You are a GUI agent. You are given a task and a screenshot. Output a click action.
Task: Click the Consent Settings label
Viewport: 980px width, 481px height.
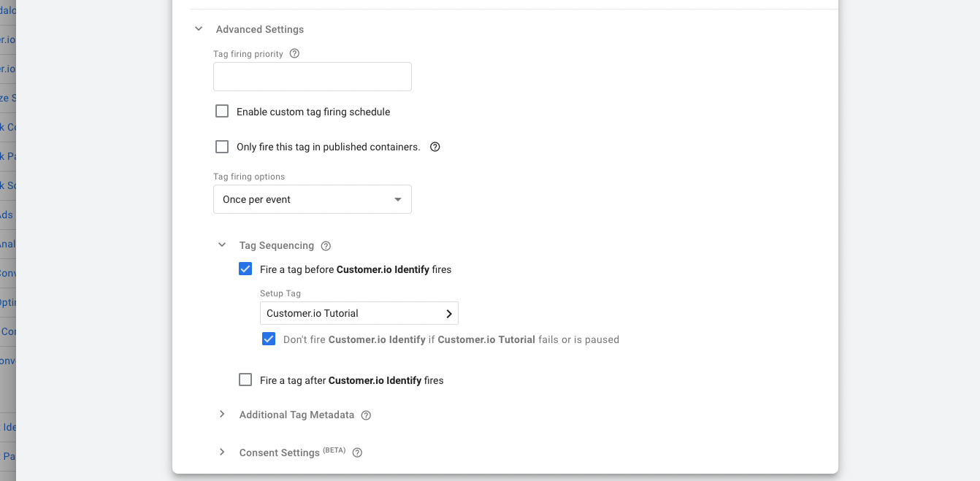pos(280,453)
